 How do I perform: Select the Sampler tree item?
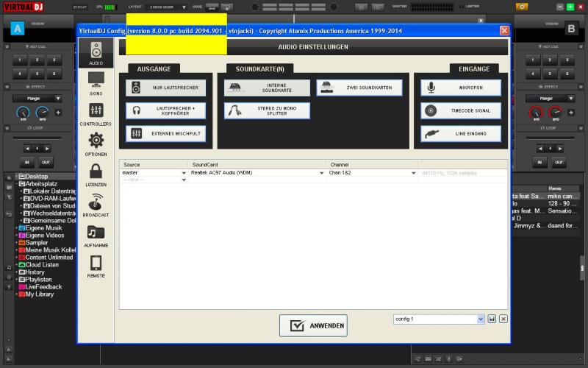36,243
